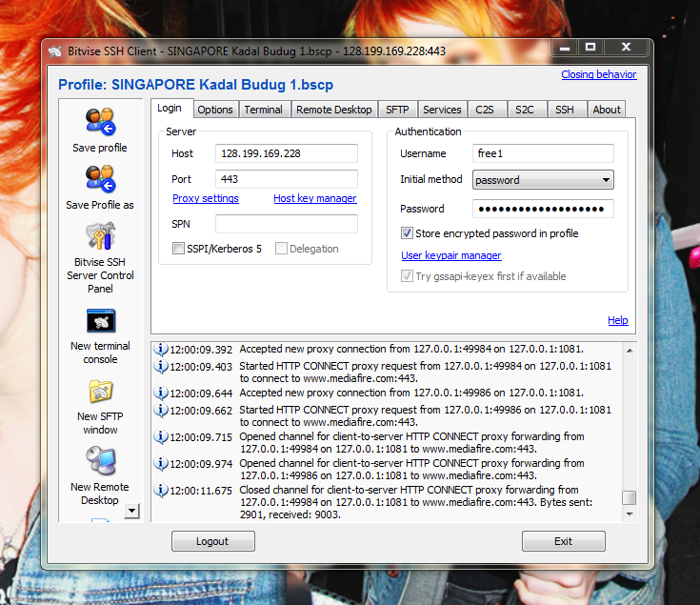Minimize the Bitvise SSH Client window
700x605 pixels.
565,47
